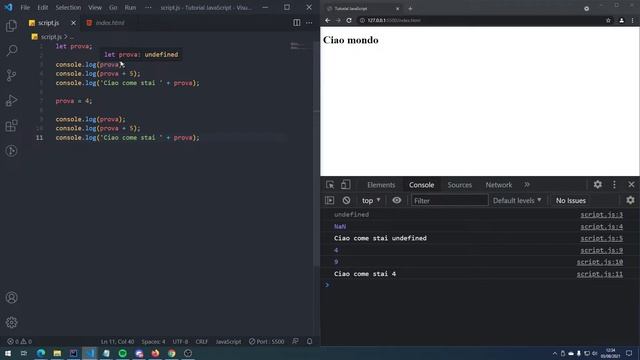640x360 pixels.
Task: Expand more DevTools tabs chevron
Action: click(527, 185)
